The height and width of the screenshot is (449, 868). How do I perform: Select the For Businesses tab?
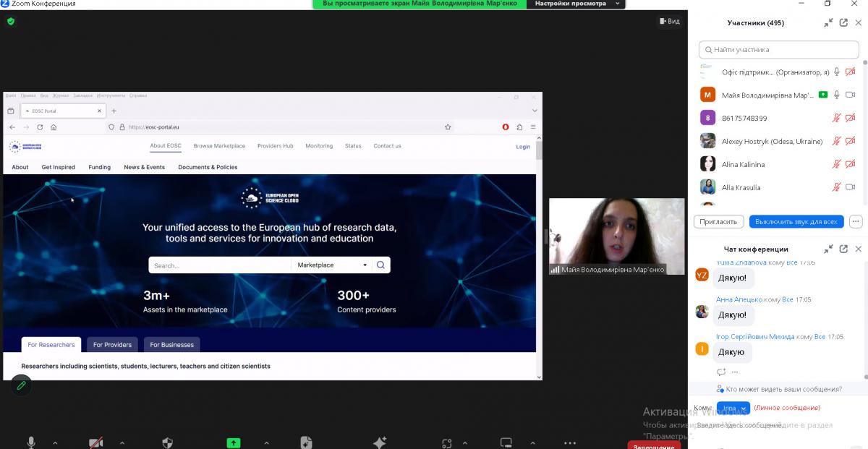pyautogui.click(x=172, y=345)
